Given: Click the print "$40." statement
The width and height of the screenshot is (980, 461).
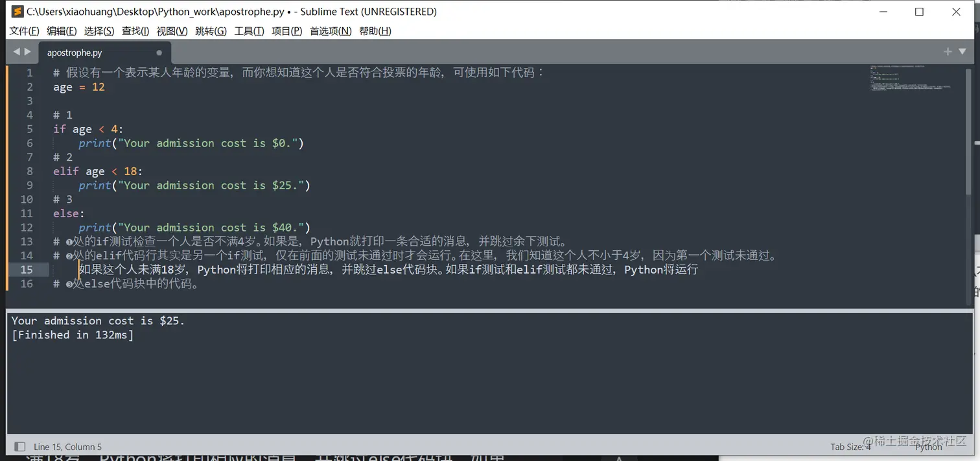Looking at the screenshot, I should [x=194, y=228].
